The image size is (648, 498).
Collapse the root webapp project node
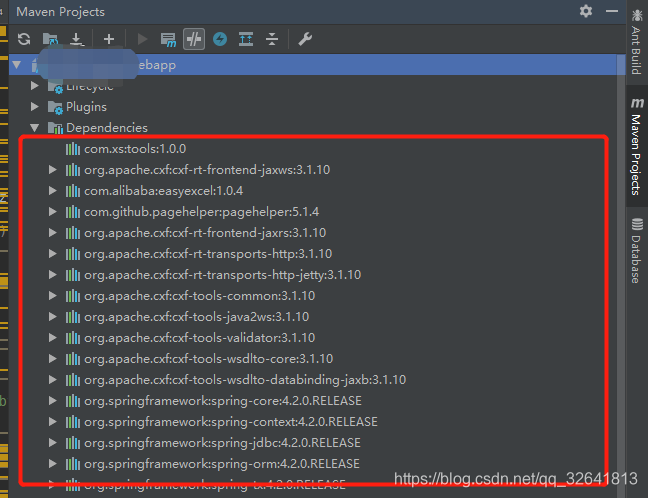click(17, 64)
